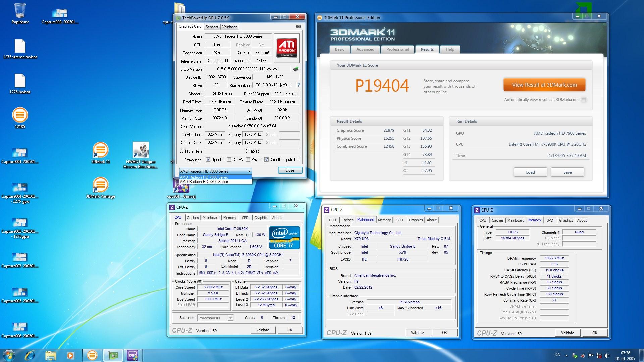Open Windows Explorer from the taskbar
The width and height of the screenshot is (644, 362).
tap(51, 355)
